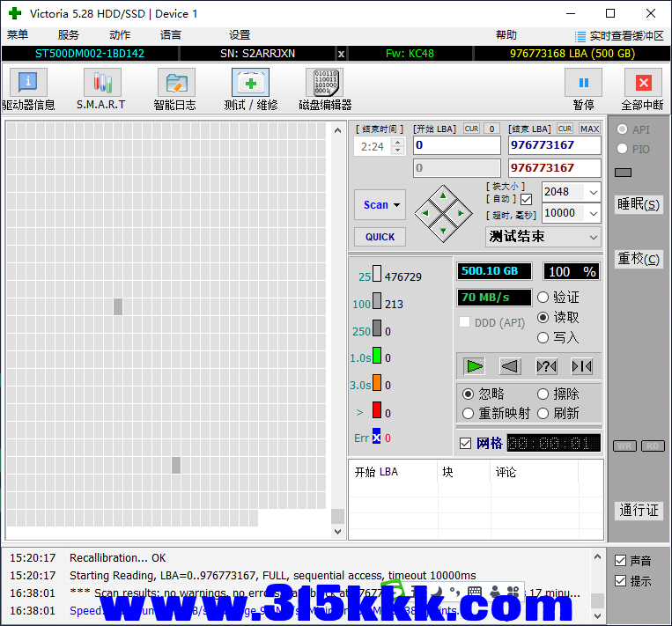Select the 验证 verify radio button
The height and width of the screenshot is (626, 672).
click(543, 298)
